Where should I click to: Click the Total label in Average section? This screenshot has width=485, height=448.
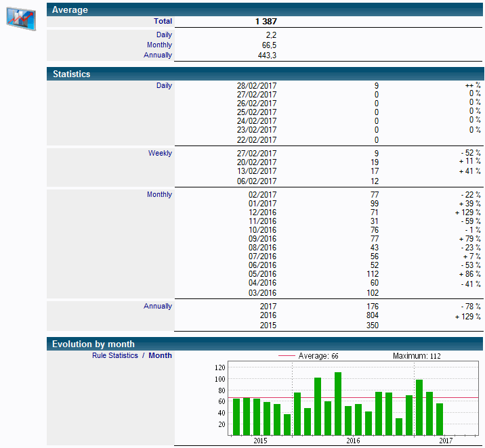pos(163,22)
